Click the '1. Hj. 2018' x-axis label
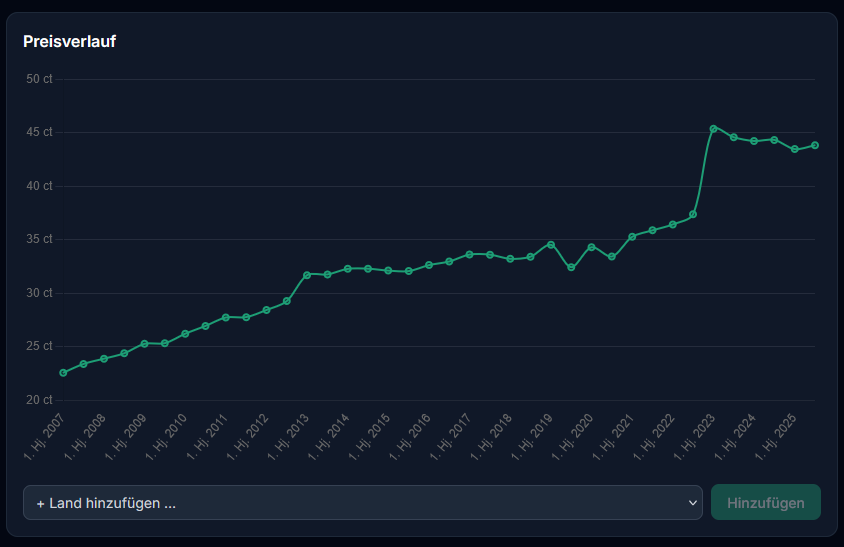This screenshot has width=844, height=547. click(x=491, y=437)
